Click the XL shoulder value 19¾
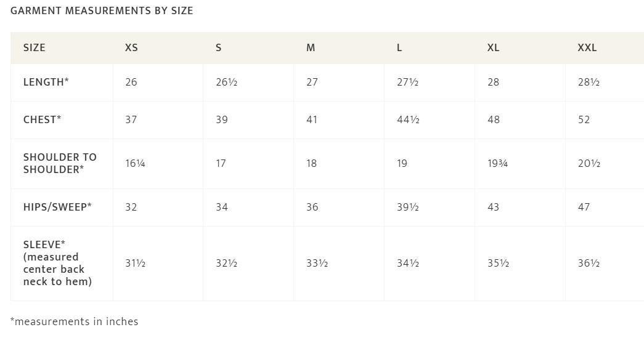Screen dimensions: 644x351 click(x=497, y=163)
